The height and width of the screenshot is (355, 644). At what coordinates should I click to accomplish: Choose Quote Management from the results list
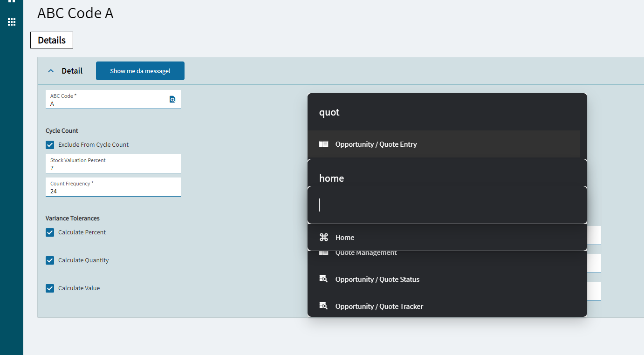click(366, 252)
